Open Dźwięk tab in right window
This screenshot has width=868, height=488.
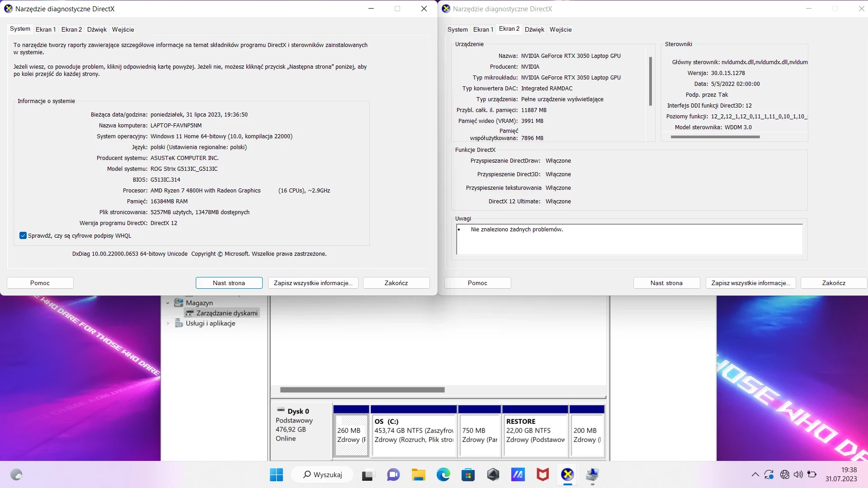click(534, 29)
